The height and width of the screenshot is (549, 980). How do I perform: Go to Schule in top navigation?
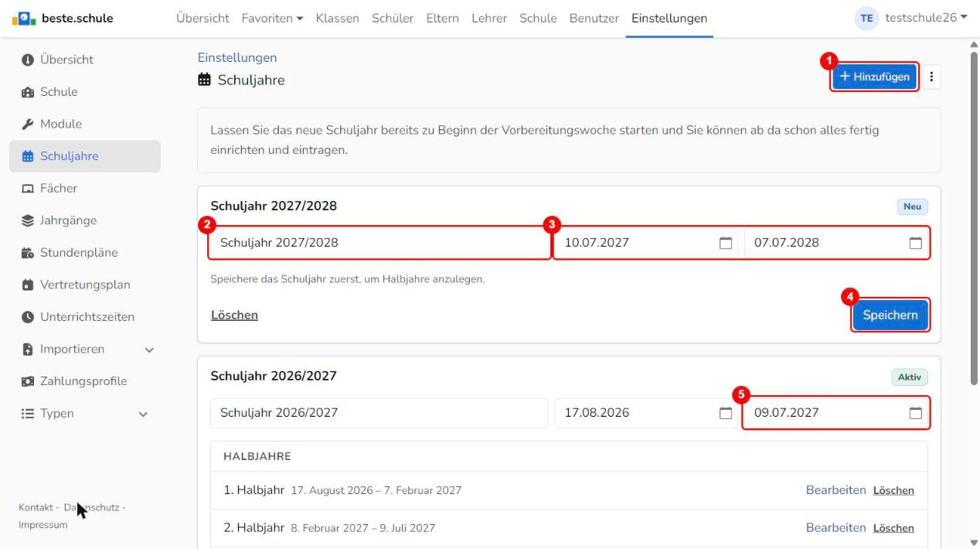pyautogui.click(x=538, y=19)
